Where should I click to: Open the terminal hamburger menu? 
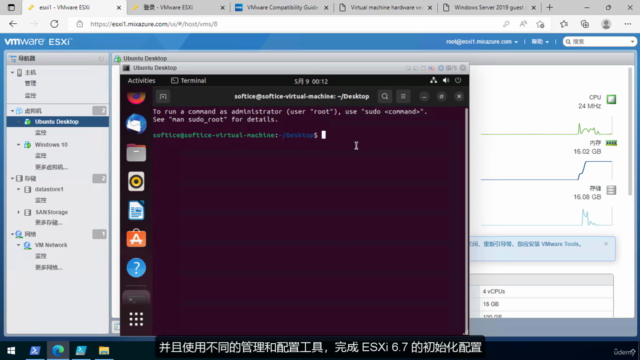[403, 96]
